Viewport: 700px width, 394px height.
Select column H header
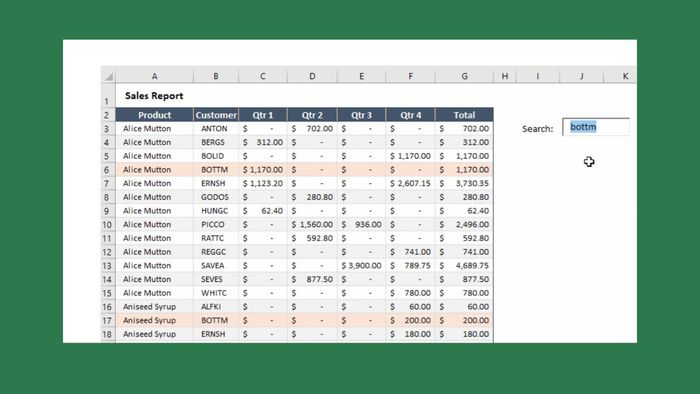[x=505, y=76]
